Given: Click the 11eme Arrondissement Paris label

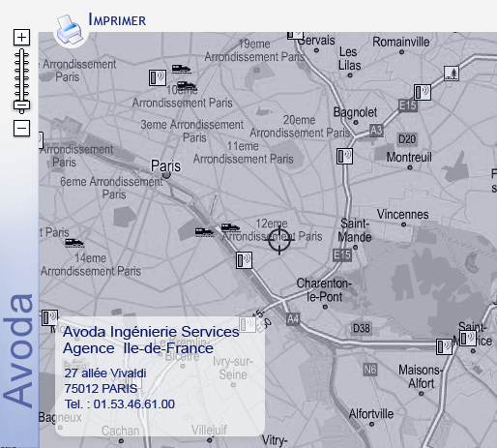Looking at the screenshot, I should 243,153.
